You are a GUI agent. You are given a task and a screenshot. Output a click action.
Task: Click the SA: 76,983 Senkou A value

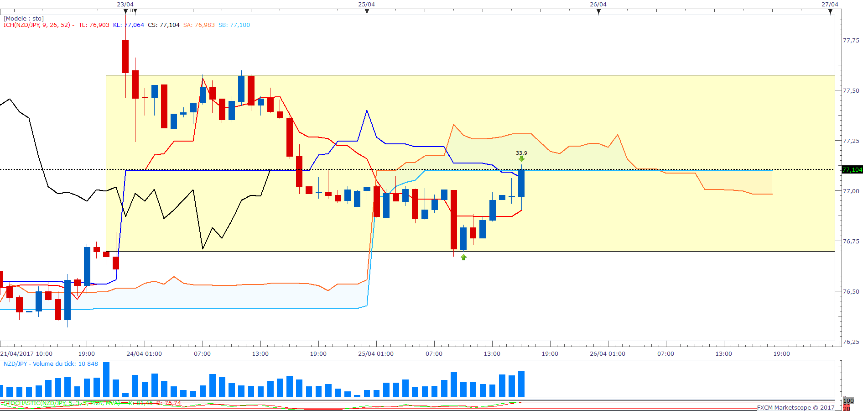coord(199,25)
